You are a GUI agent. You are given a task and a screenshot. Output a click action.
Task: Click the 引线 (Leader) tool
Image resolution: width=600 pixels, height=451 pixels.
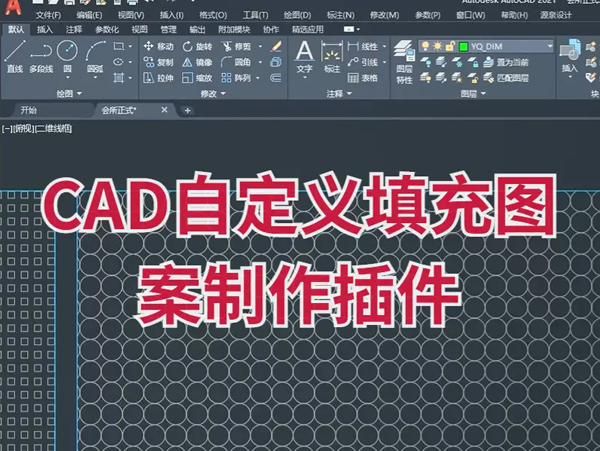click(363, 62)
